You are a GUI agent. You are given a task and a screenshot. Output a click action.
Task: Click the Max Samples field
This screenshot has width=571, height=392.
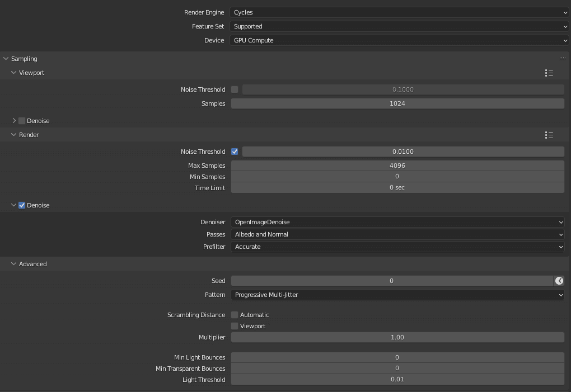[x=397, y=166]
